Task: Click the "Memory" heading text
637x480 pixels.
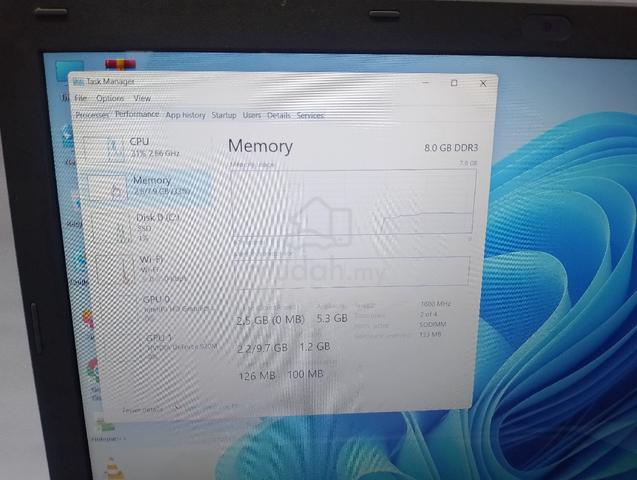Action: (260, 146)
